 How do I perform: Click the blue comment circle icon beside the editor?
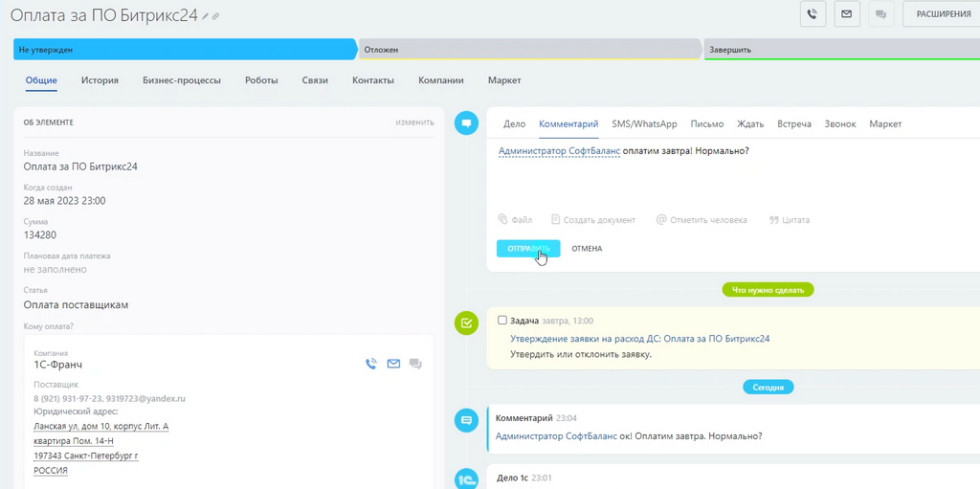466,123
